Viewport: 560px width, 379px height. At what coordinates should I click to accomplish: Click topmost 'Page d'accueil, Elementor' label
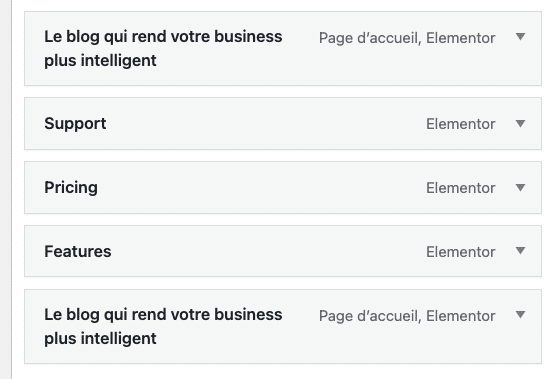pos(407,38)
